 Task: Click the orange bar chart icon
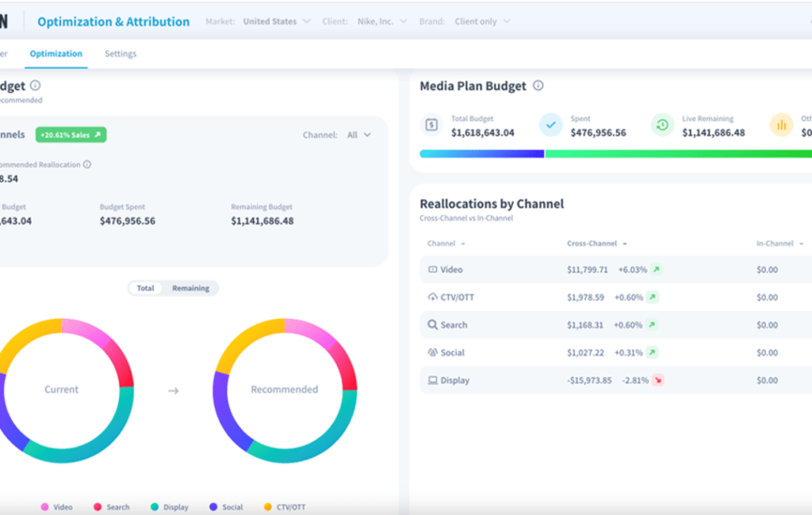tap(781, 125)
